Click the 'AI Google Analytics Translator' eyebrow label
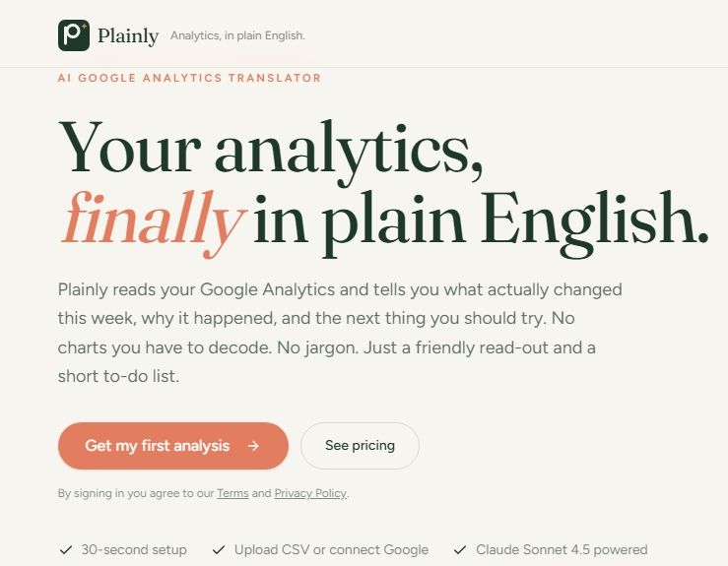728x566 pixels. 189,78
